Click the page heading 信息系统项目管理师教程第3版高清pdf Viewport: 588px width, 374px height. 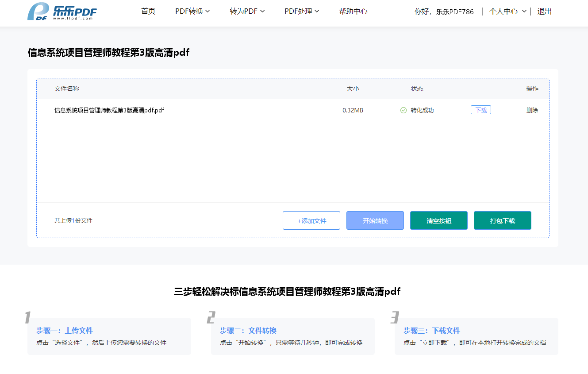pyautogui.click(x=108, y=53)
